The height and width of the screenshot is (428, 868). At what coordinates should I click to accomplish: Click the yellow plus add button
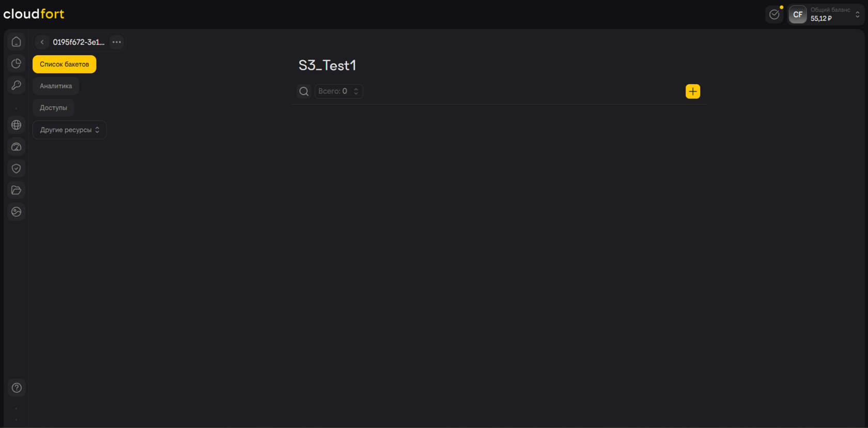[x=692, y=91]
